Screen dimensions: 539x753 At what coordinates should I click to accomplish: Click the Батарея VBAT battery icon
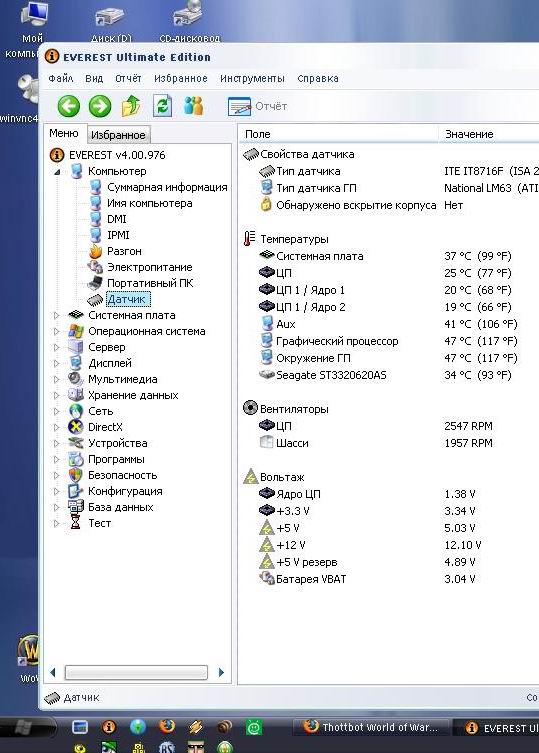(267, 578)
